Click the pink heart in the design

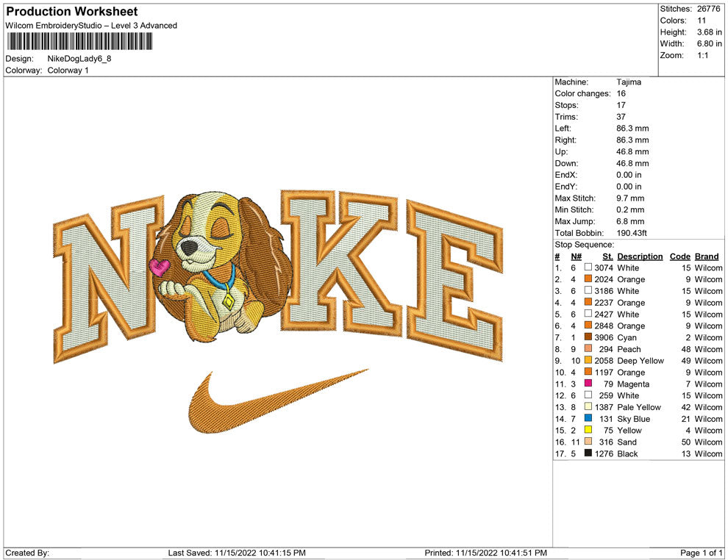click(160, 268)
